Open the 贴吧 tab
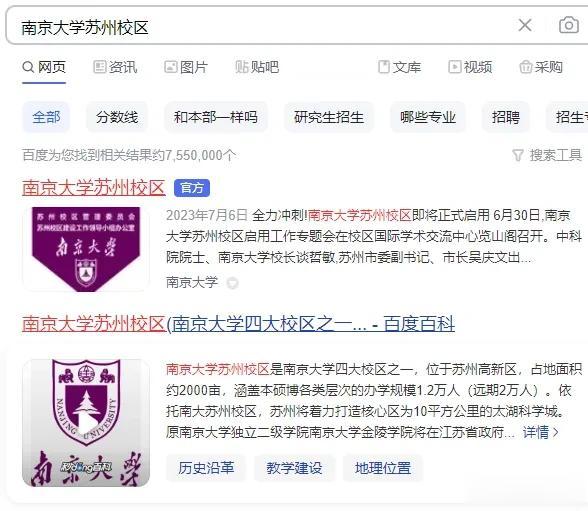588x511 pixels. pyautogui.click(x=257, y=67)
